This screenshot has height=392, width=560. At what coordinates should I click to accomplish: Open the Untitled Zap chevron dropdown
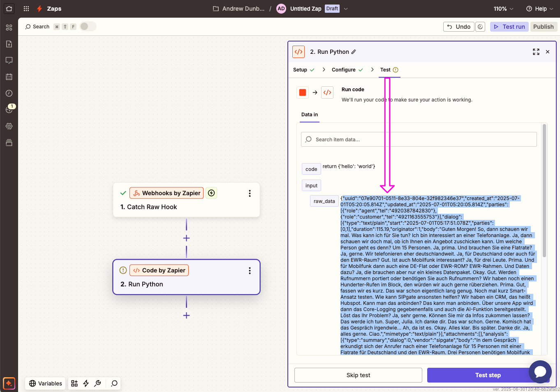coord(346,9)
